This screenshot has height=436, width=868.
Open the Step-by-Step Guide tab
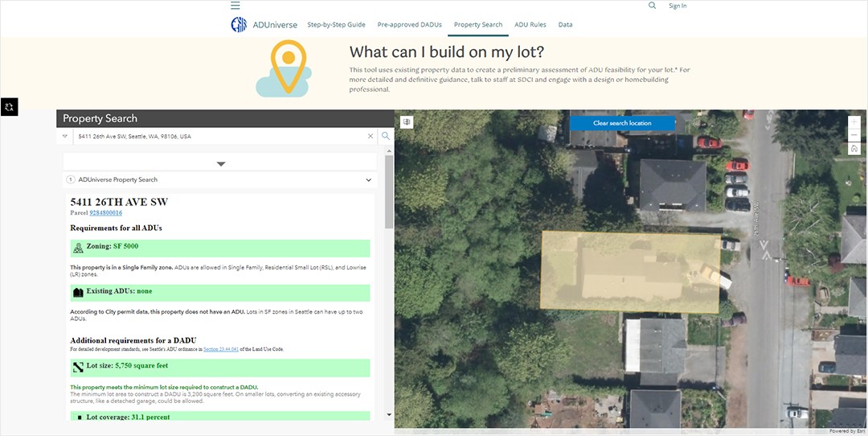336,25
